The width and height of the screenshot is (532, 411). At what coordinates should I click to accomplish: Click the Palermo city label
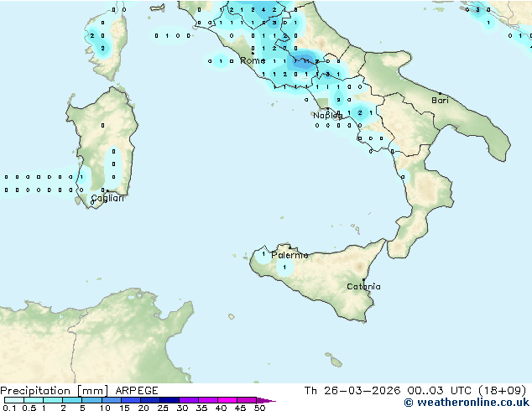pos(289,255)
